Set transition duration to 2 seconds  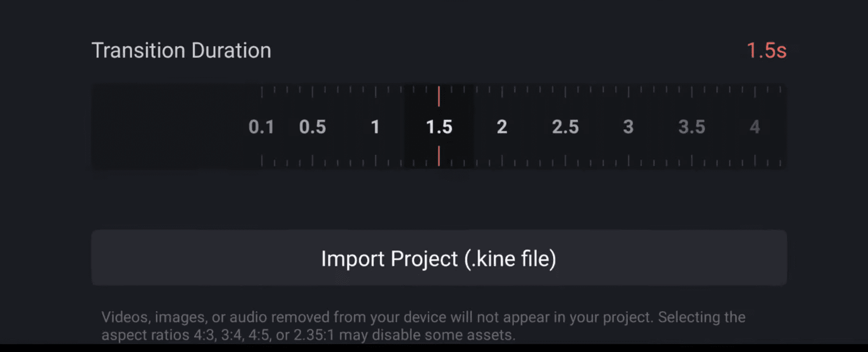click(x=502, y=127)
